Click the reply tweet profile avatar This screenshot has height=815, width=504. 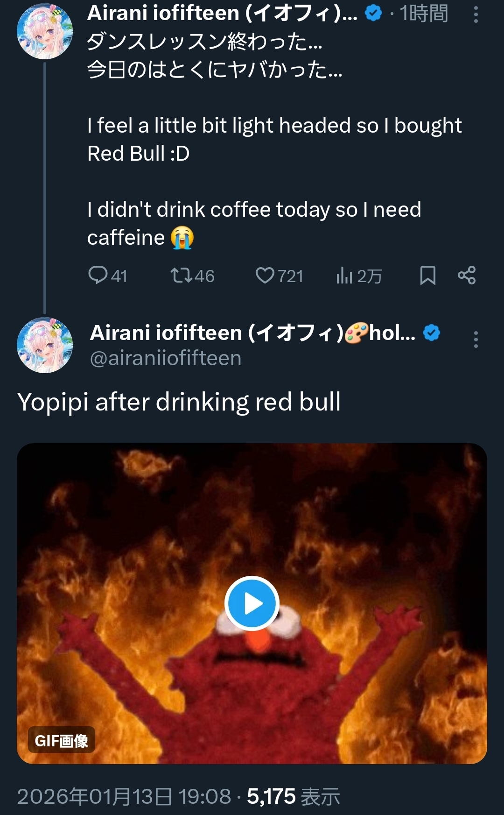pos(45,345)
